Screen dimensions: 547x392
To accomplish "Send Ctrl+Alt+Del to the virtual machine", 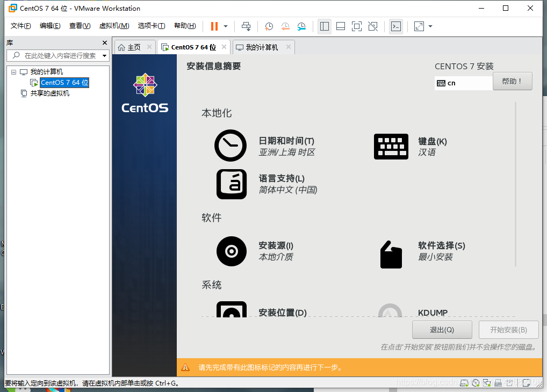I will point(246,26).
